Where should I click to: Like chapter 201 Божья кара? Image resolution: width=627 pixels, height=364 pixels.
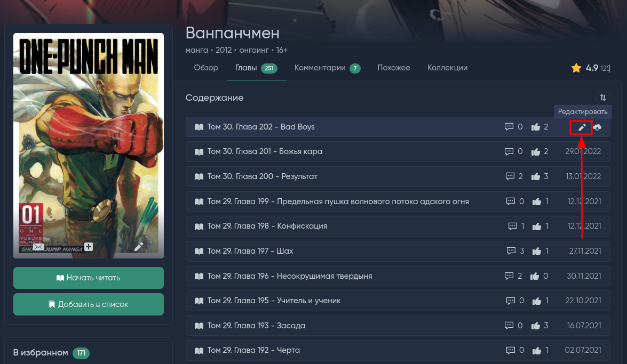[x=535, y=152]
